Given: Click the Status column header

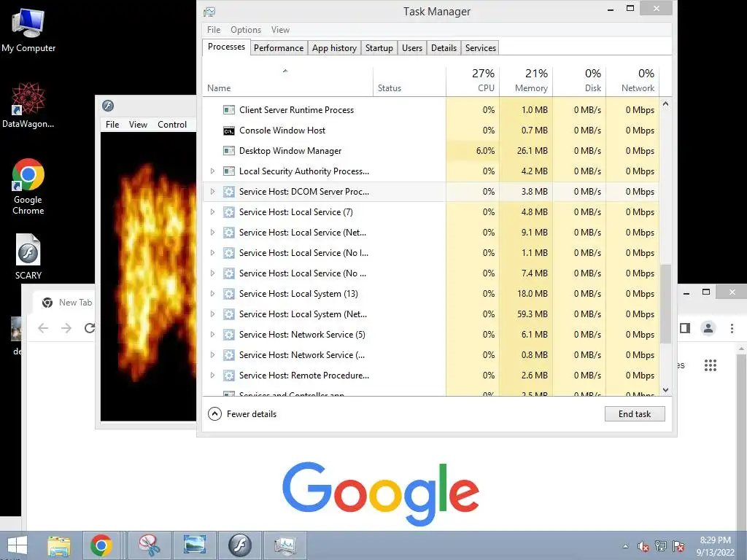Looking at the screenshot, I should (410, 81).
